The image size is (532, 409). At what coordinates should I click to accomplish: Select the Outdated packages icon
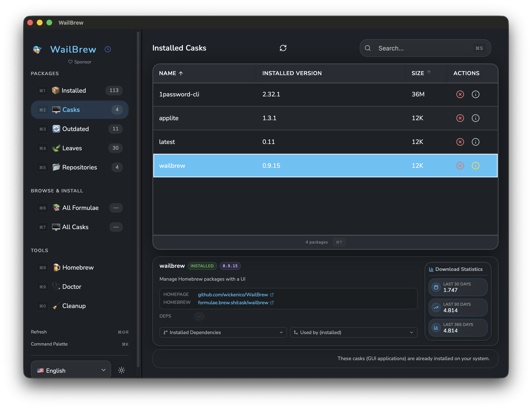(56, 129)
